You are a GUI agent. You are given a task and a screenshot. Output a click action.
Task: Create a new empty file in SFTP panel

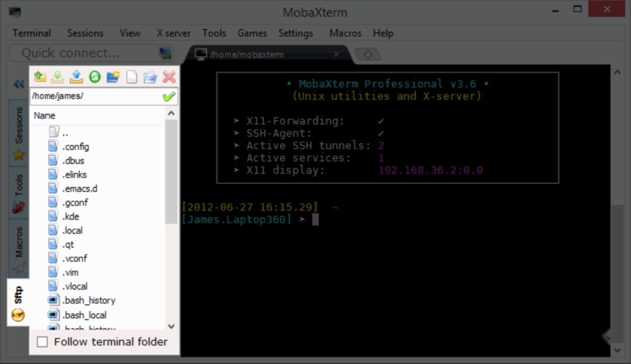pos(132,77)
